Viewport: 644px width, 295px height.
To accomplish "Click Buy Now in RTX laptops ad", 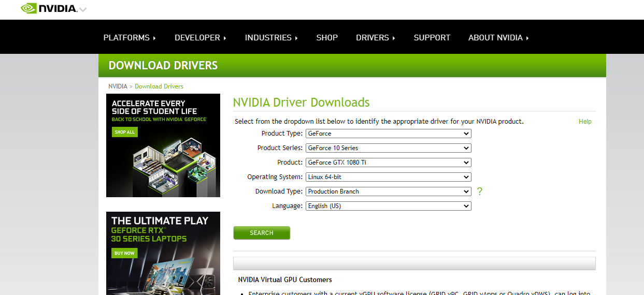I will tap(124, 253).
